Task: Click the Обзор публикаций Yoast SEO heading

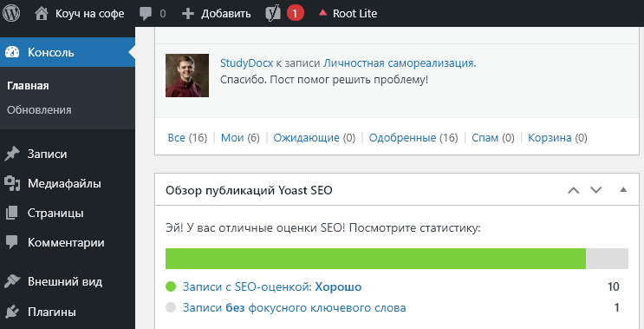Action: [249, 190]
